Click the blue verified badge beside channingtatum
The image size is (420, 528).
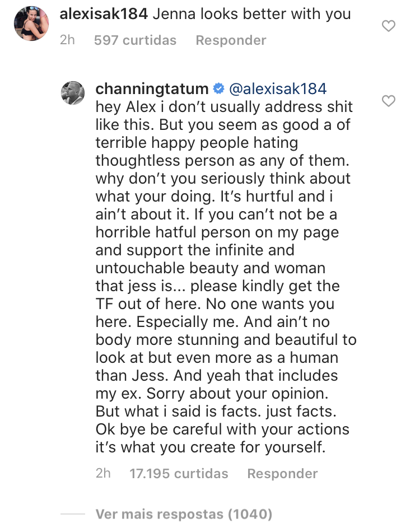[218, 89]
